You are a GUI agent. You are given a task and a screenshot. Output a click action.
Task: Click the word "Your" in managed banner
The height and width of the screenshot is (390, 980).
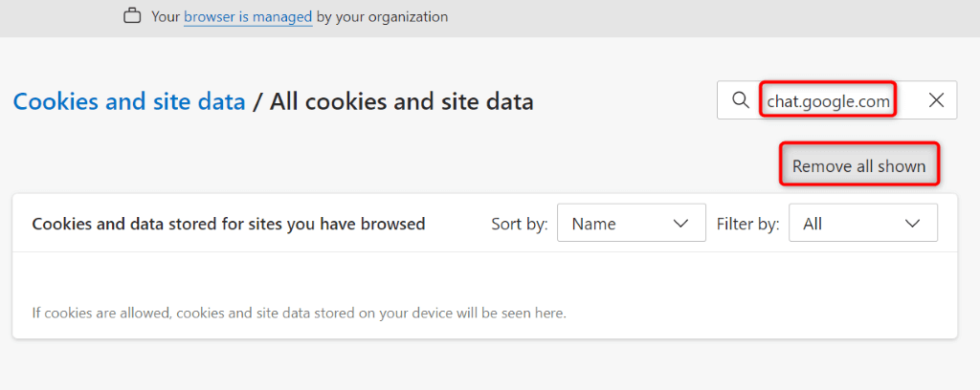click(166, 17)
